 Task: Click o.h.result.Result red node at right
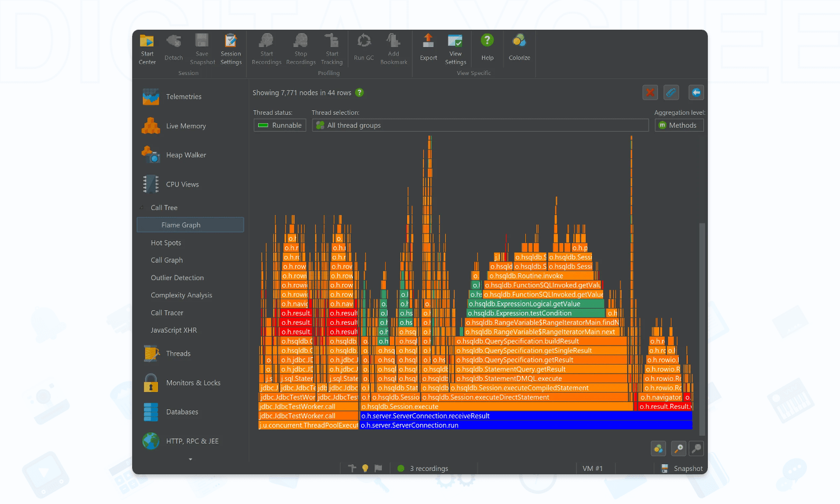tap(665, 407)
